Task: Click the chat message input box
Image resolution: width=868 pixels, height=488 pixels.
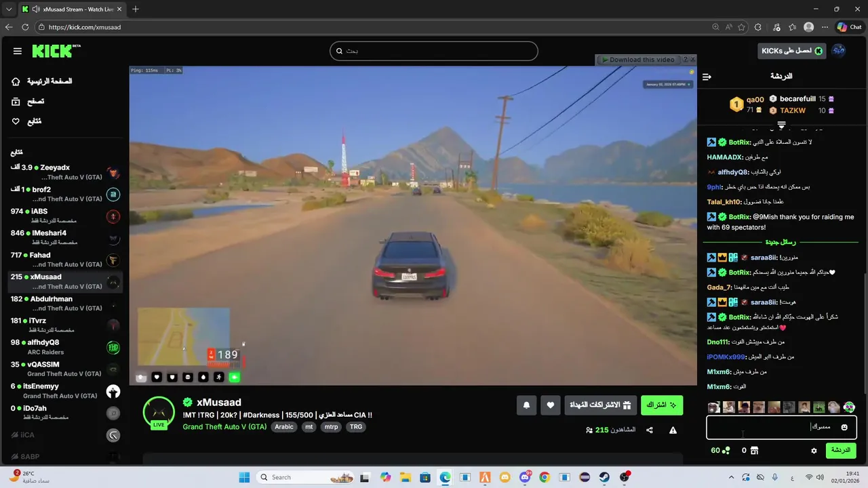Action: pyautogui.click(x=781, y=427)
